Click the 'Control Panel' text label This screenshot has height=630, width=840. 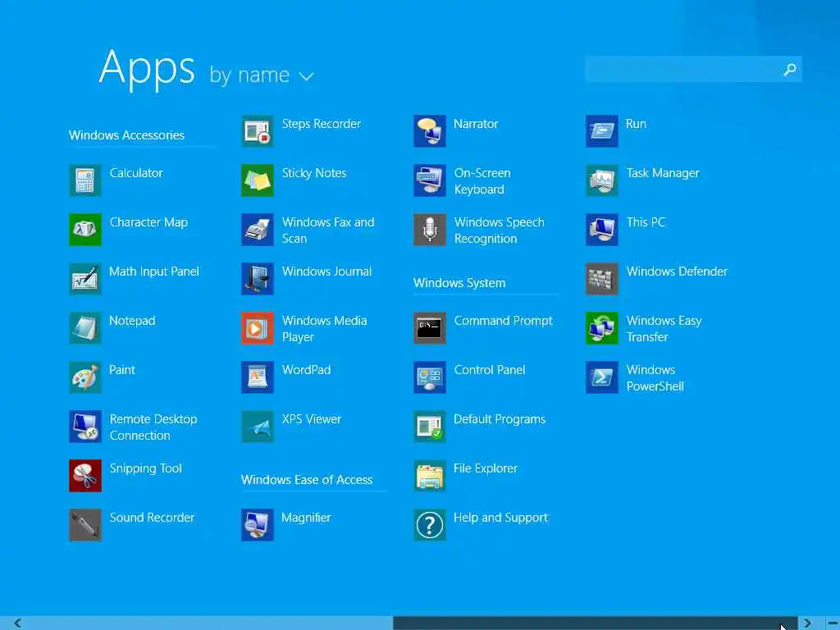pyautogui.click(x=490, y=370)
